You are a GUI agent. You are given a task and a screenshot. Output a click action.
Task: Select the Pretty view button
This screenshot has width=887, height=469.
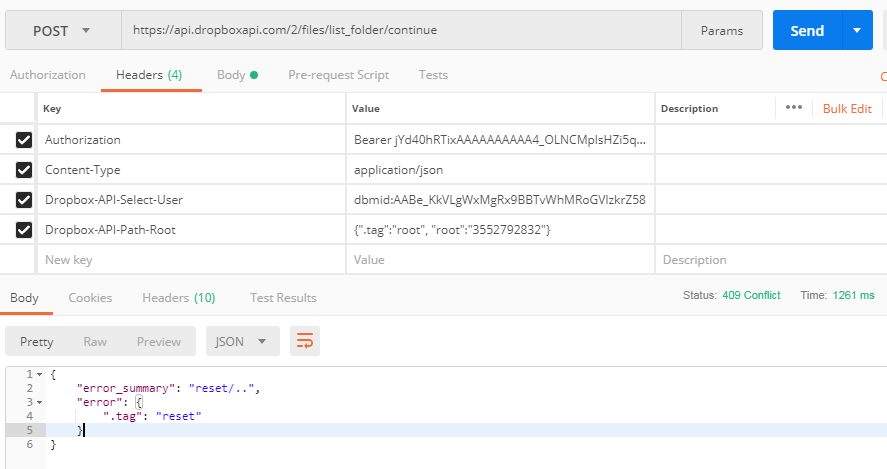[x=37, y=341]
